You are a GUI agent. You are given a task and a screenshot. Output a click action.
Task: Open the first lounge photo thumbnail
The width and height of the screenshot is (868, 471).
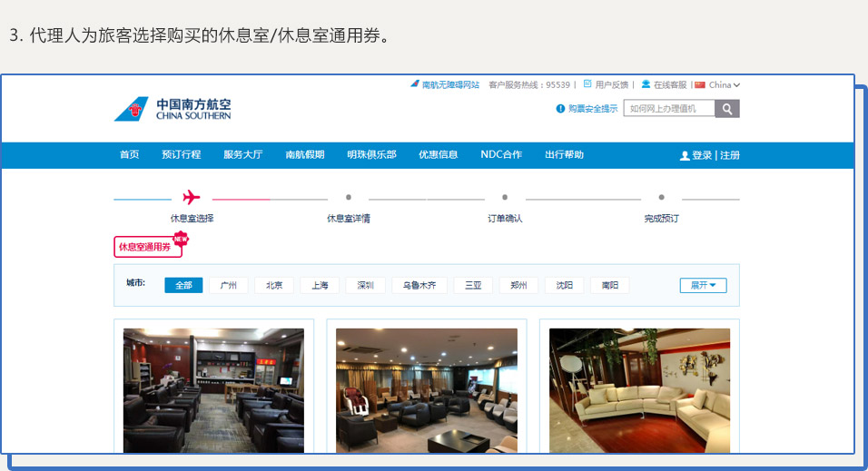pyautogui.click(x=213, y=389)
